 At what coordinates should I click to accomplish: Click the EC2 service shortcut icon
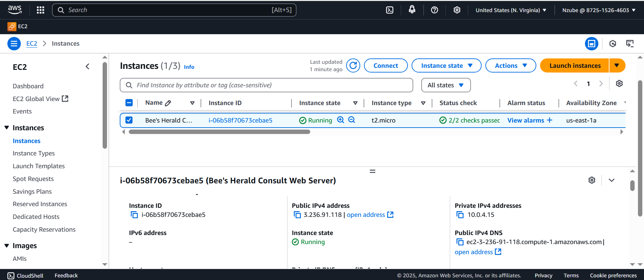[12, 26]
